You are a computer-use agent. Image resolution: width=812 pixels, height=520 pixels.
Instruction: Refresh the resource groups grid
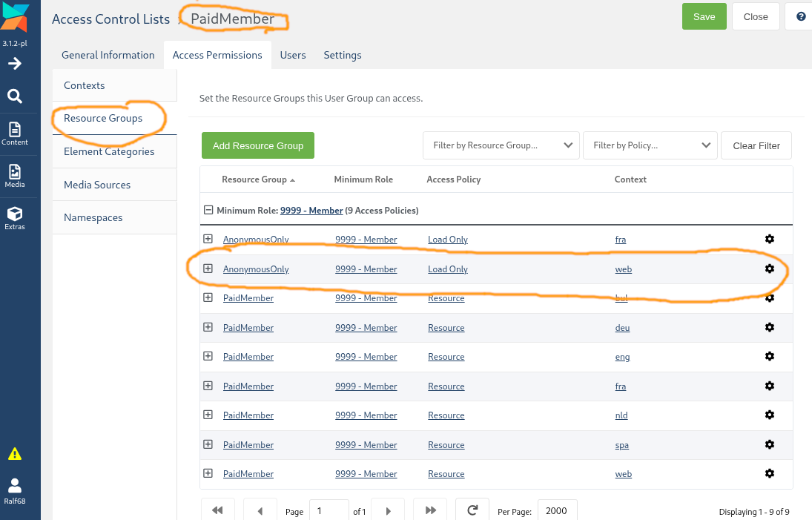[472, 510]
